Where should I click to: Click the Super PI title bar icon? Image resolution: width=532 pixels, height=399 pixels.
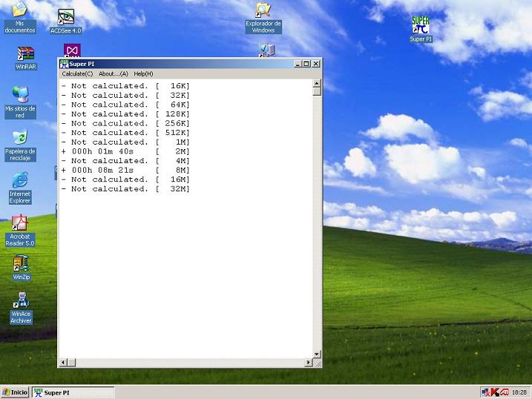tap(64, 64)
